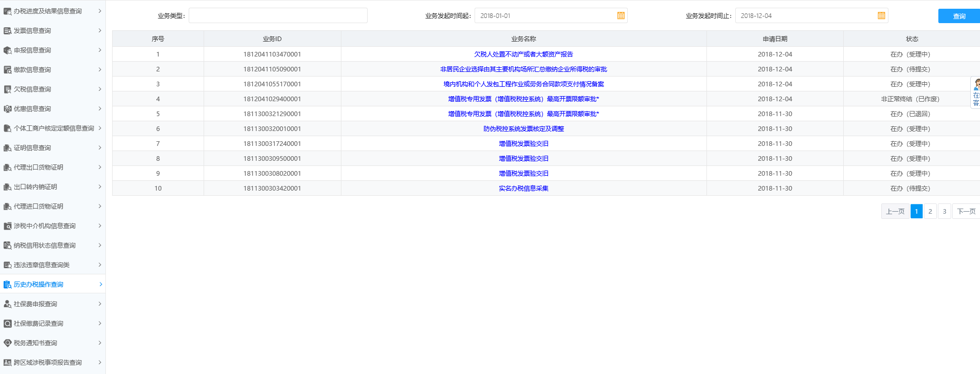The image size is (980, 374).
Task: Click the 缴款信息查询 sidebar icon
Action: tap(7, 70)
